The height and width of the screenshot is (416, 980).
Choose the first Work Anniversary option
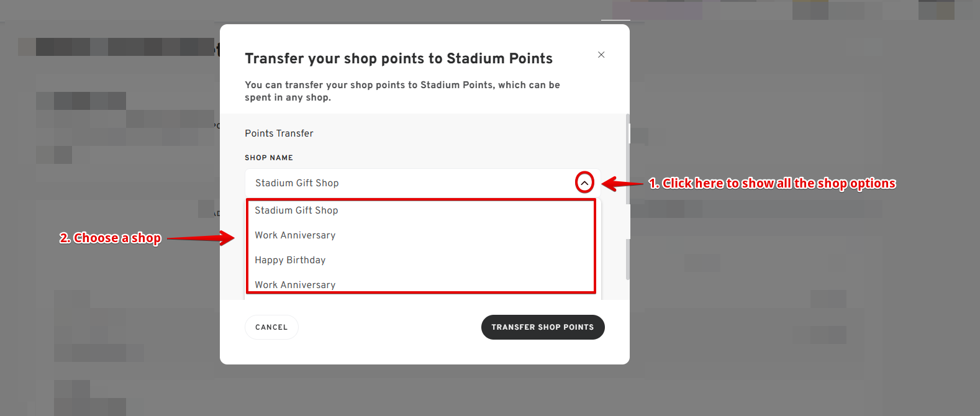click(295, 235)
